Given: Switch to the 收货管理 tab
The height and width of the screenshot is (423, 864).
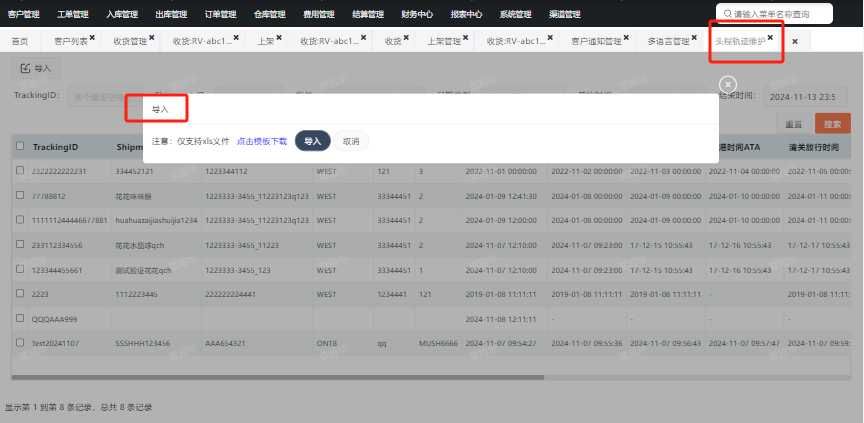Looking at the screenshot, I should coord(130,41).
